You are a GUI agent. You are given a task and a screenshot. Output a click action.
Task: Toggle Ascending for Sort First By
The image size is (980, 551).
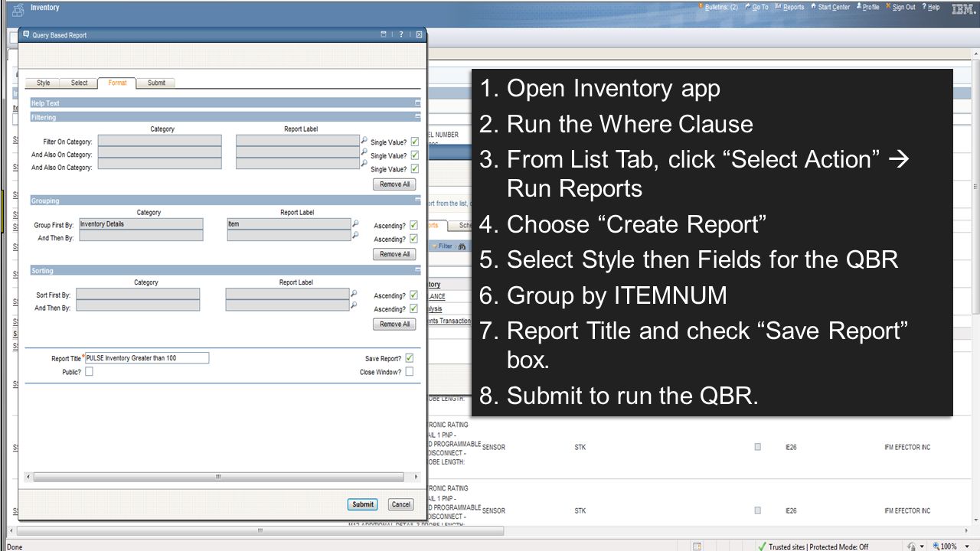coord(413,295)
